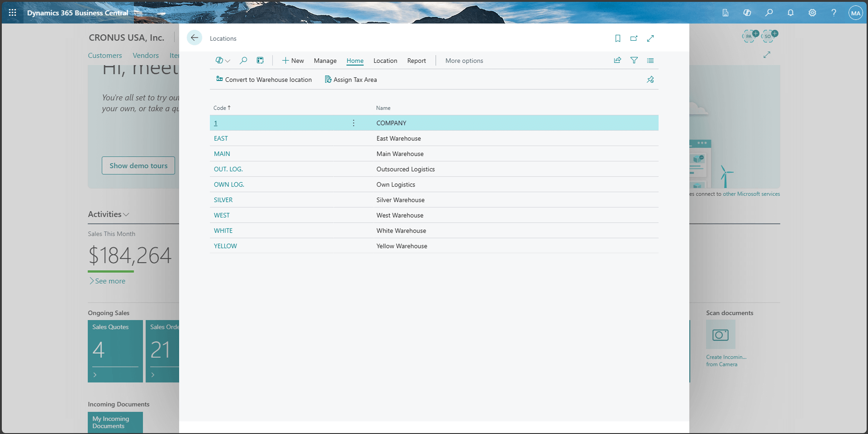
Task: Open Vendors in the role center
Action: click(x=146, y=55)
